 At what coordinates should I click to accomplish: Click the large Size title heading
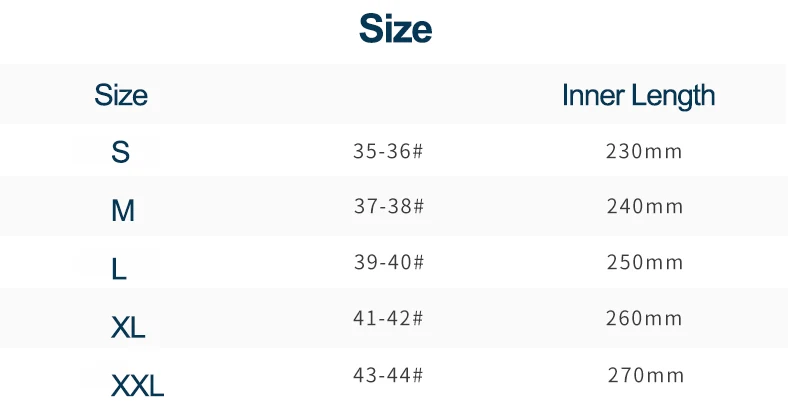(x=396, y=29)
